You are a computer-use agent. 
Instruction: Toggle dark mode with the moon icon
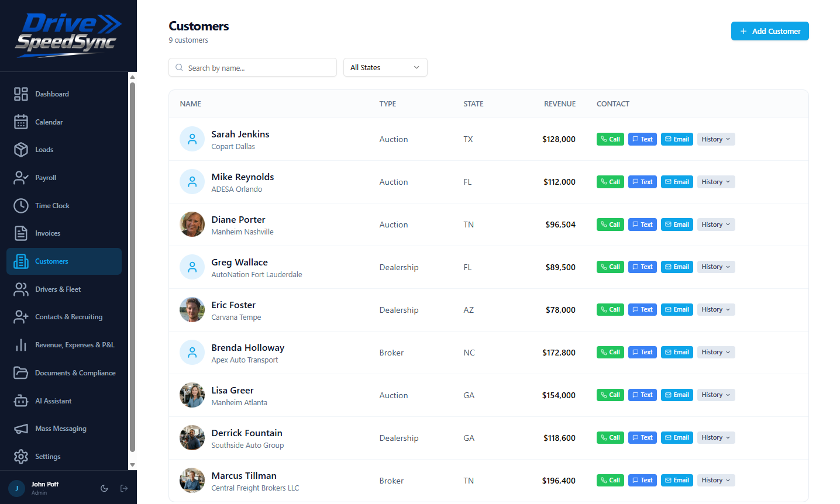104,488
